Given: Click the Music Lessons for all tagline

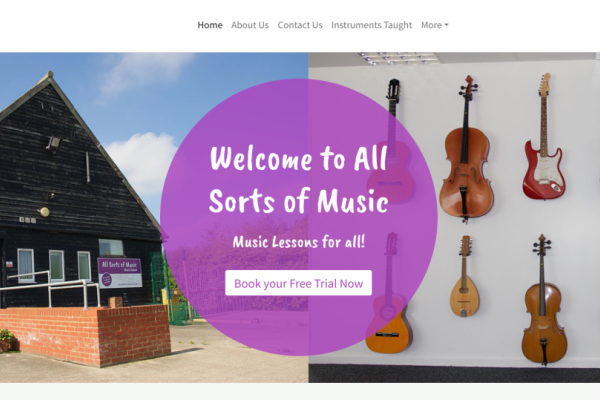Looking at the screenshot, I should 298,242.
